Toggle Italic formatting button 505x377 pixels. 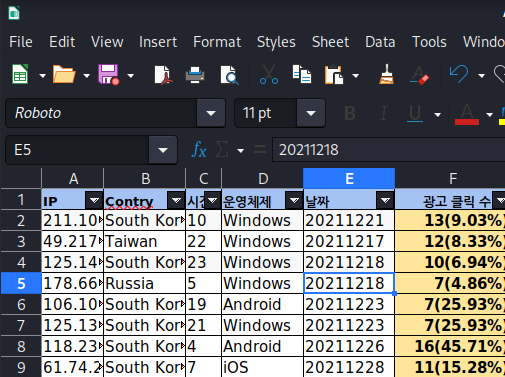click(384, 113)
